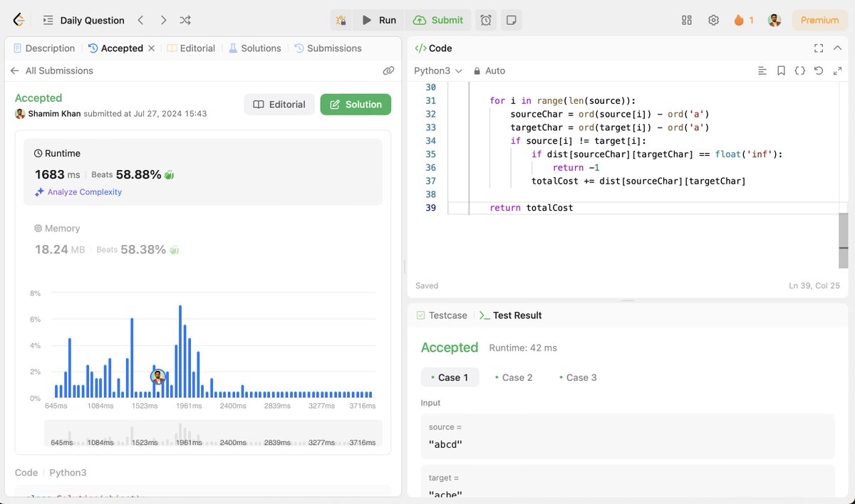Open the profile avatar menu
This screenshot has width=855, height=504.
click(x=774, y=20)
